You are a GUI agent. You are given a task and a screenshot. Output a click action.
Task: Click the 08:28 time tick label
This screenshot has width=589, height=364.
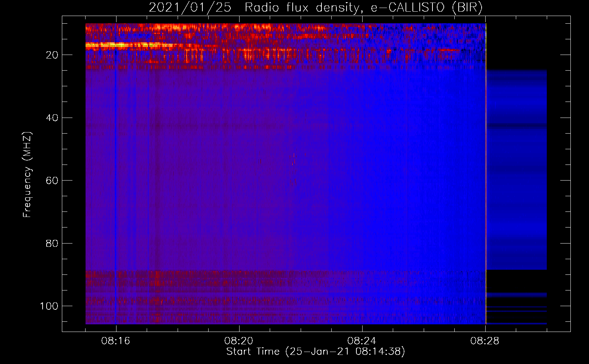click(485, 341)
